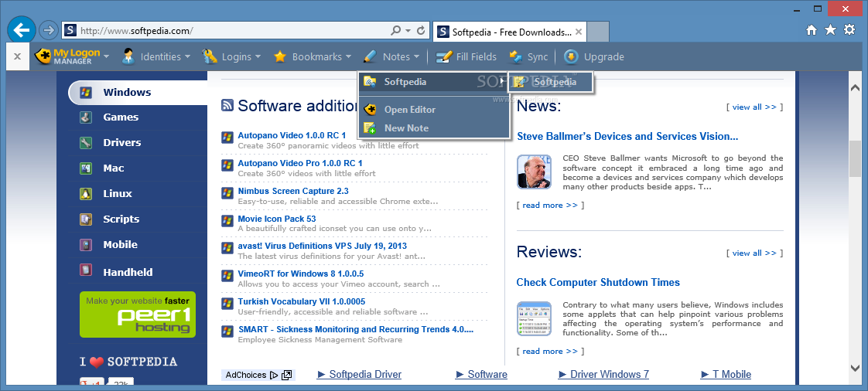868x391 pixels.
Task: Open the browser Home icon
Action: [812, 30]
